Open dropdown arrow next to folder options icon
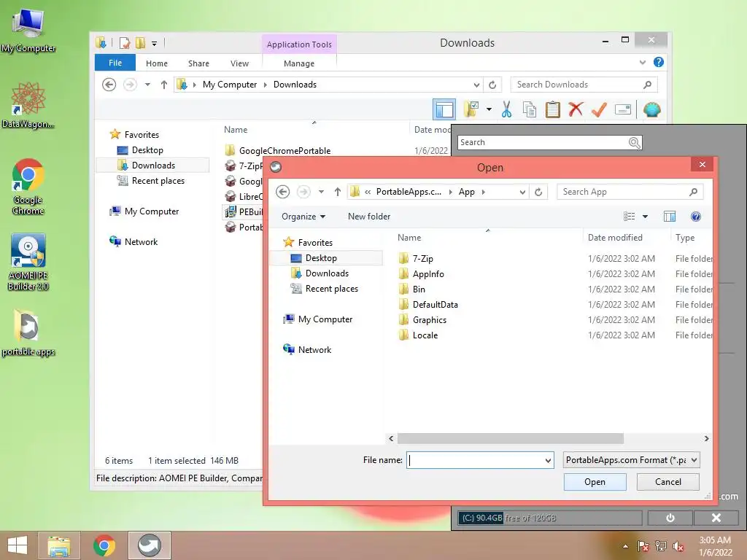Viewport: 747px width, 560px height. pos(489,109)
